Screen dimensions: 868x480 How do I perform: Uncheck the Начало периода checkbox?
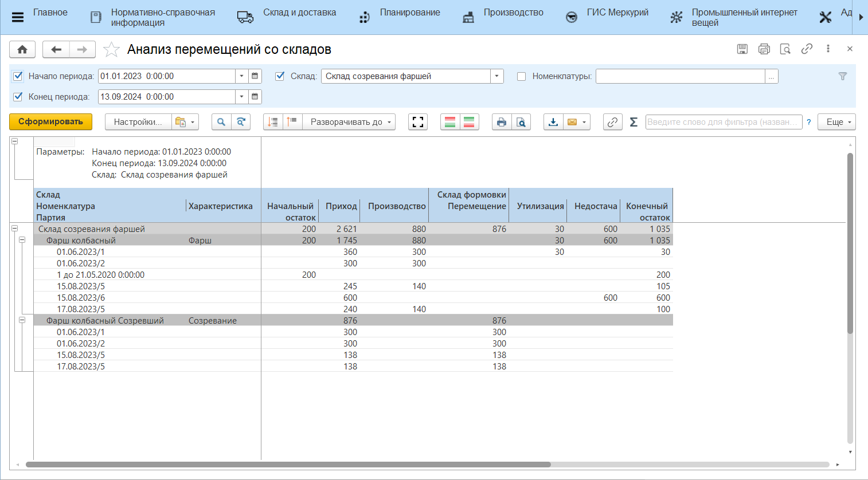tap(18, 76)
